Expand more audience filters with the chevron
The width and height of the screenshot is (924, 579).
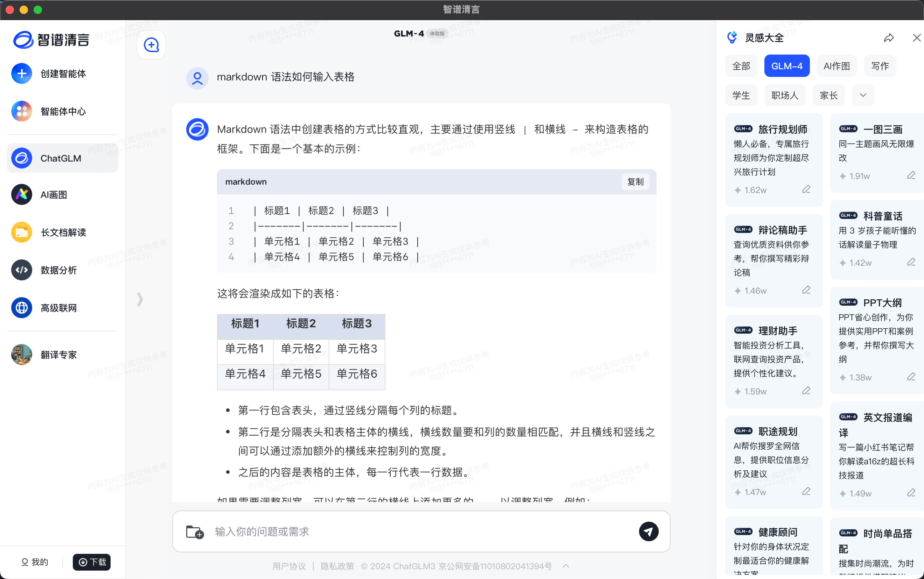863,95
